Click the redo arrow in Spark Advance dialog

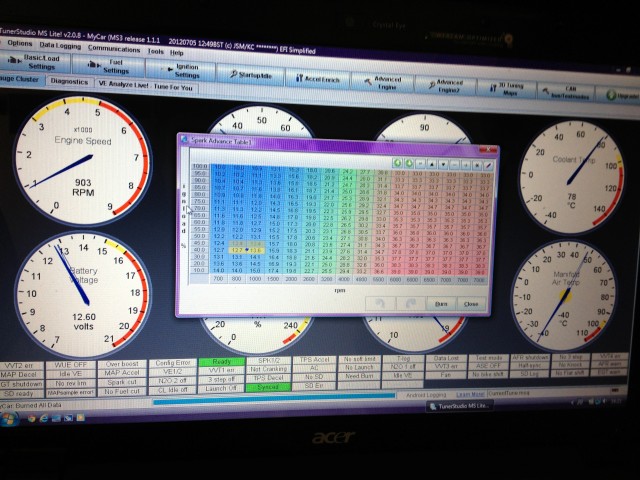pos(410,304)
